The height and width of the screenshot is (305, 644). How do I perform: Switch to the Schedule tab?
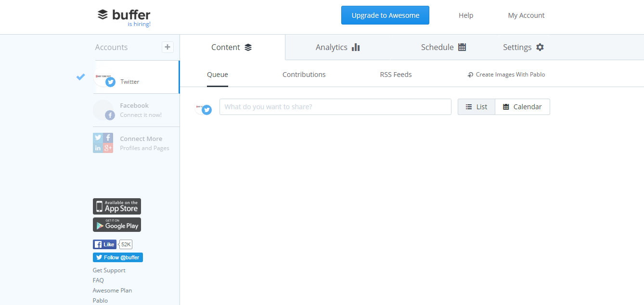click(443, 47)
